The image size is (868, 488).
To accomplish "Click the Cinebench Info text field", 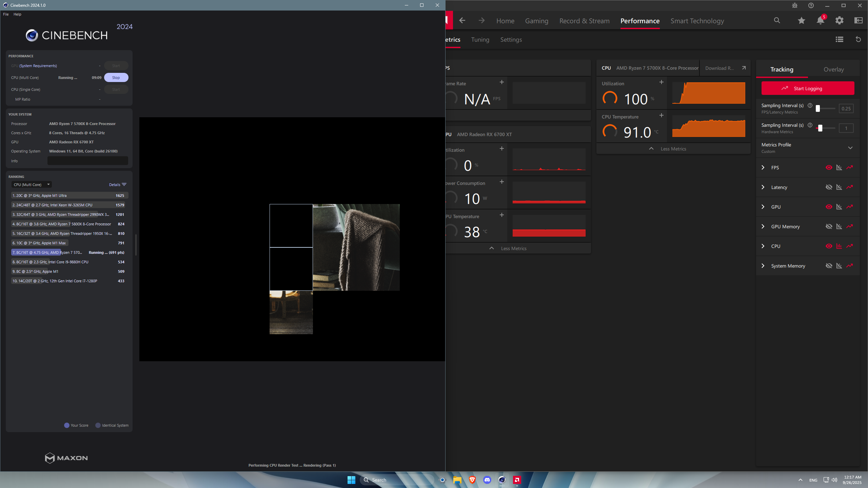I will click(x=87, y=161).
